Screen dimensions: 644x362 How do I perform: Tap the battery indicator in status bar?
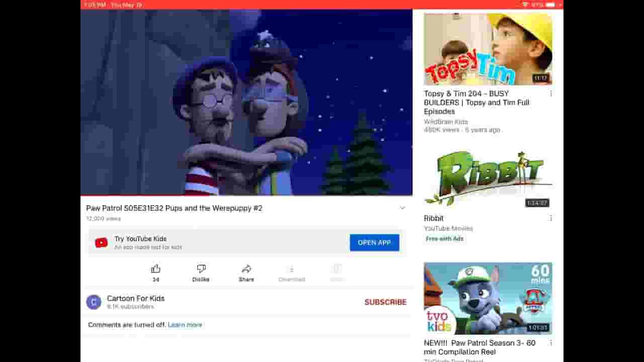(x=550, y=5)
